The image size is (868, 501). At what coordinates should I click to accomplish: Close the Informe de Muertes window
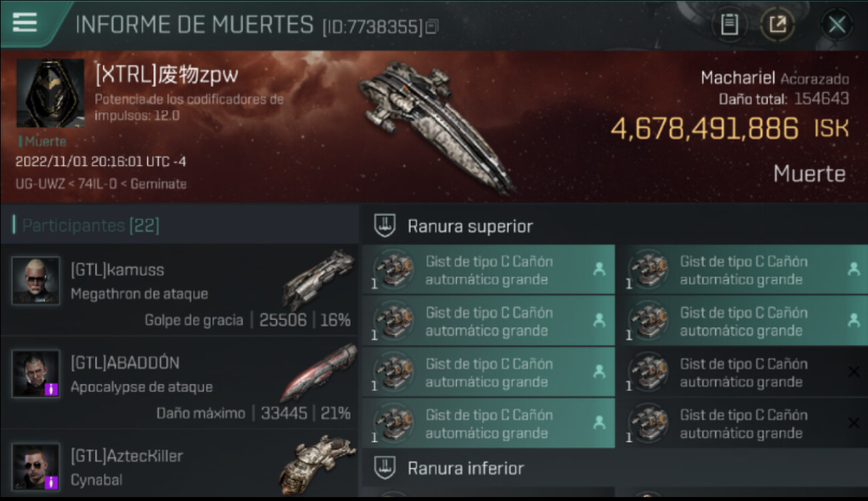(837, 25)
